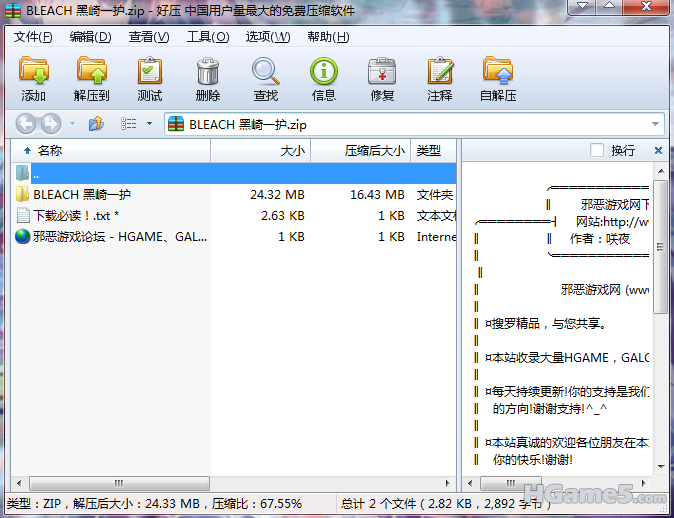Toggle the 换行 word wrap checkbox

coord(597,150)
